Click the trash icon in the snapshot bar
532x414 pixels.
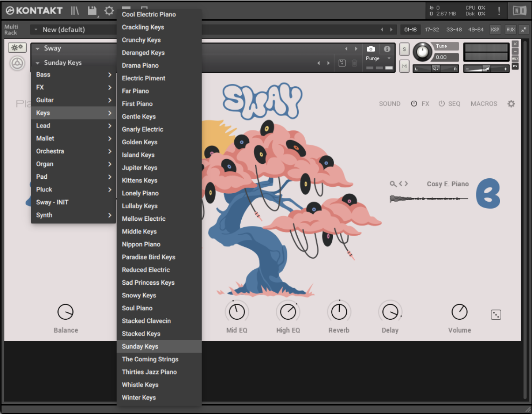click(355, 63)
